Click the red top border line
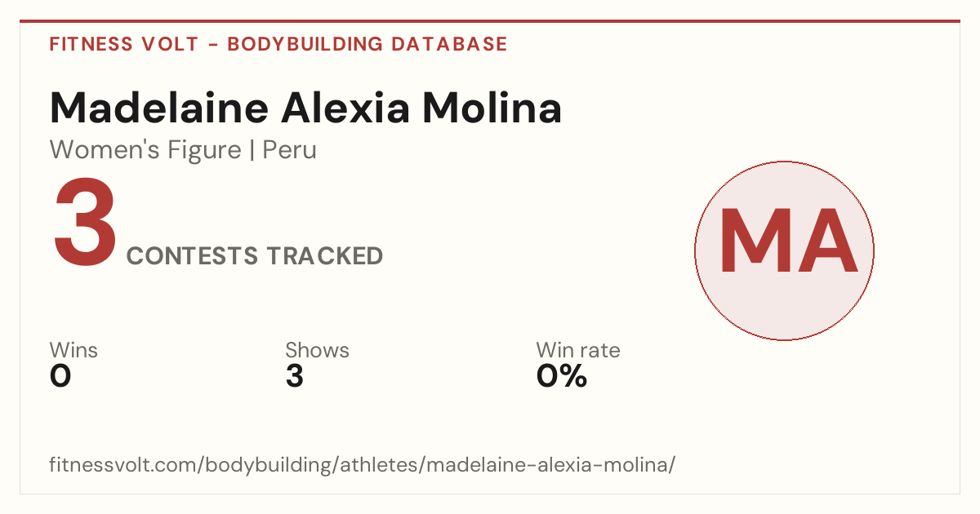This screenshot has height=514, width=980. coord(490,21)
